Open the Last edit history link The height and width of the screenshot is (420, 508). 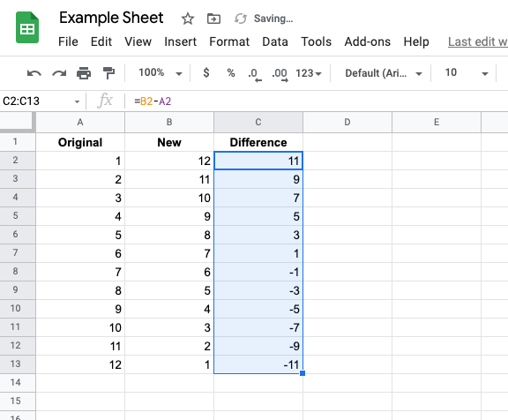pos(478,41)
